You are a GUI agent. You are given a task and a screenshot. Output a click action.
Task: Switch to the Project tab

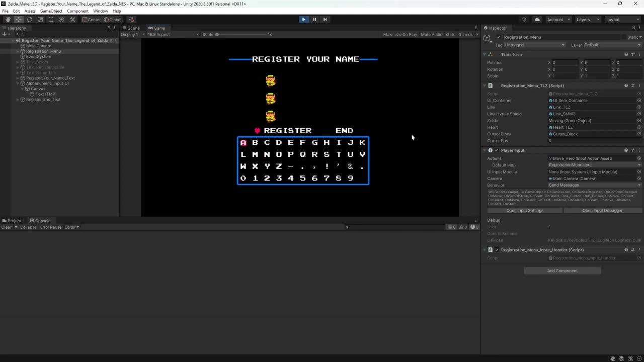tap(12, 221)
